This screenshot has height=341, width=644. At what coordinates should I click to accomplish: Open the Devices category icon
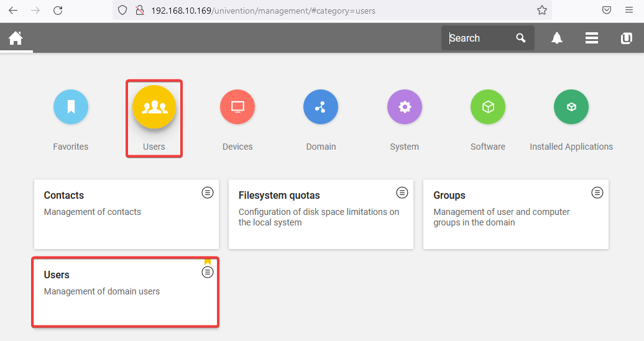(237, 107)
